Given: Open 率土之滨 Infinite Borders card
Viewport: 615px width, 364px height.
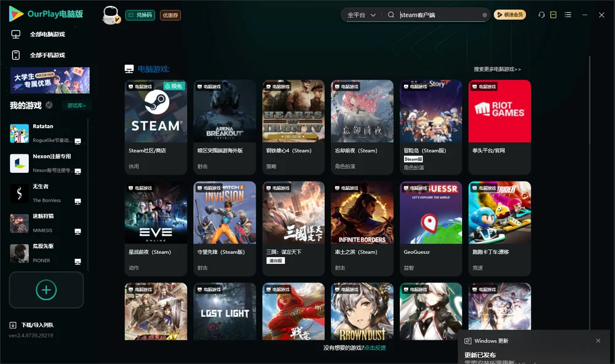Looking at the screenshot, I should [x=362, y=229].
